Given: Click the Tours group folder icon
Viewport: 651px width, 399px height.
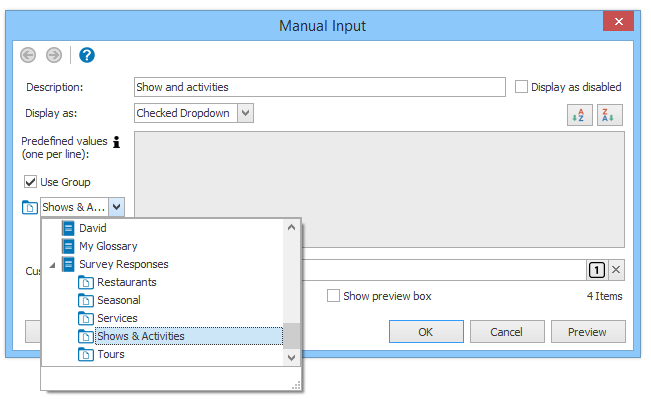Looking at the screenshot, I should 86,354.
